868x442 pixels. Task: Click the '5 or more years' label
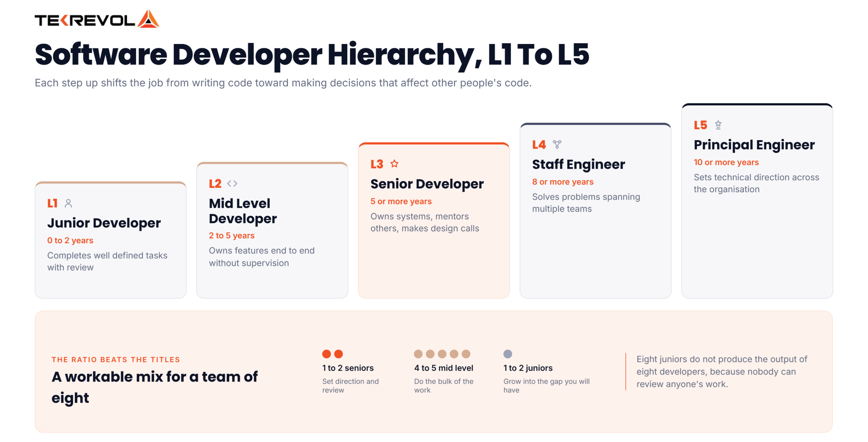click(x=401, y=202)
